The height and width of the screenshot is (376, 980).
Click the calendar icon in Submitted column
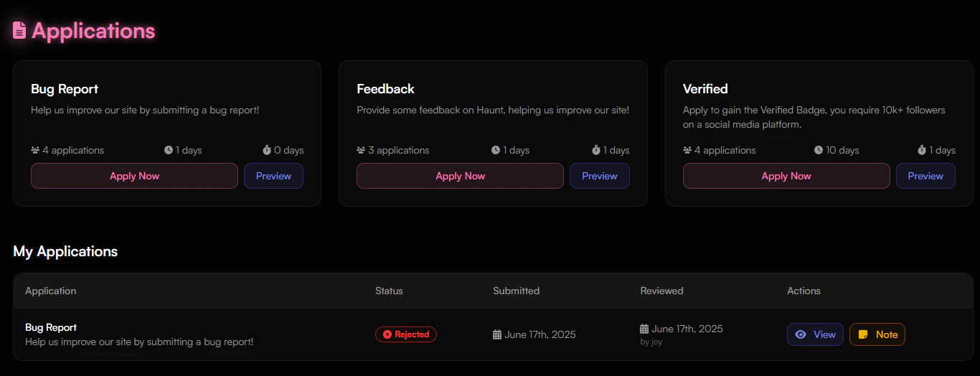point(497,334)
